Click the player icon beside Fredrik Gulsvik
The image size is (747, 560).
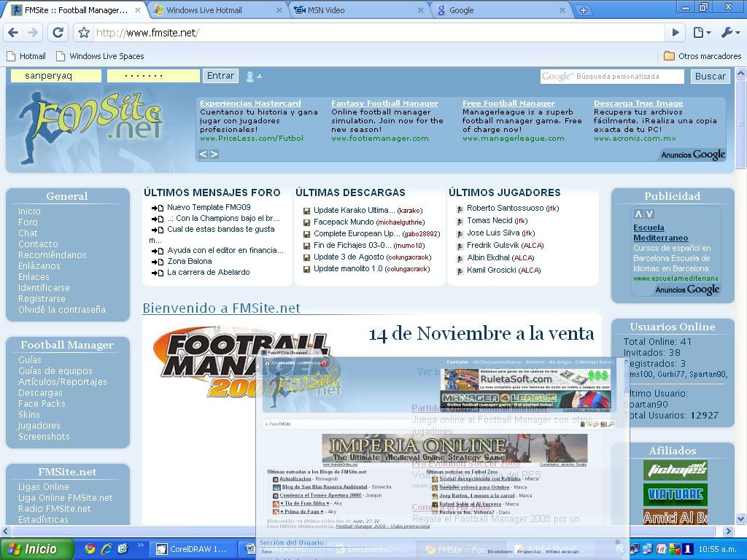click(x=460, y=246)
